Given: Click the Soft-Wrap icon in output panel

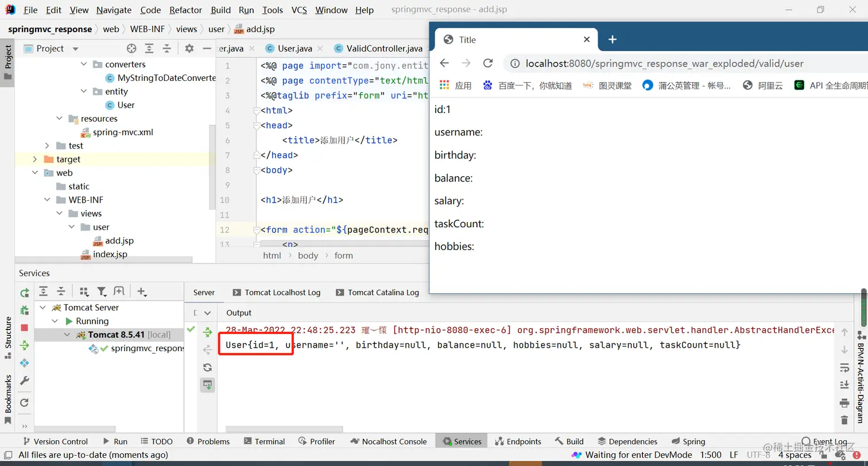Looking at the screenshot, I should tap(844, 367).
